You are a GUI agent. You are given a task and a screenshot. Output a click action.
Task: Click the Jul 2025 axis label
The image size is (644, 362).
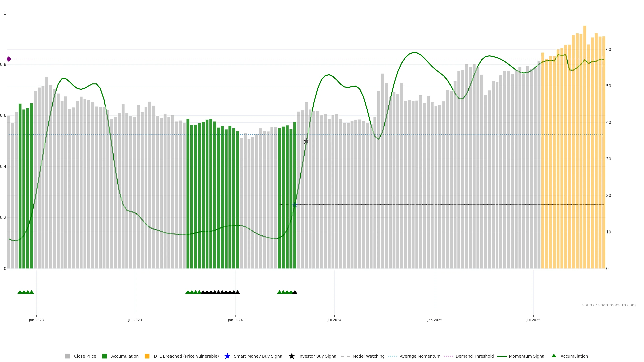pyautogui.click(x=533, y=320)
